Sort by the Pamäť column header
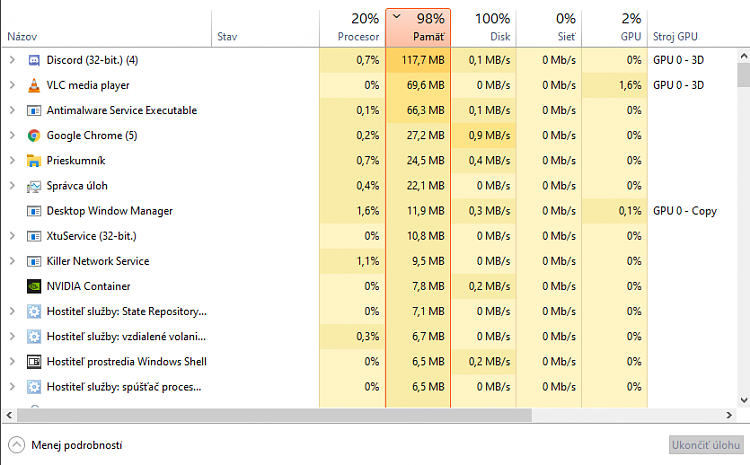The height and width of the screenshot is (465, 750). 418,28
